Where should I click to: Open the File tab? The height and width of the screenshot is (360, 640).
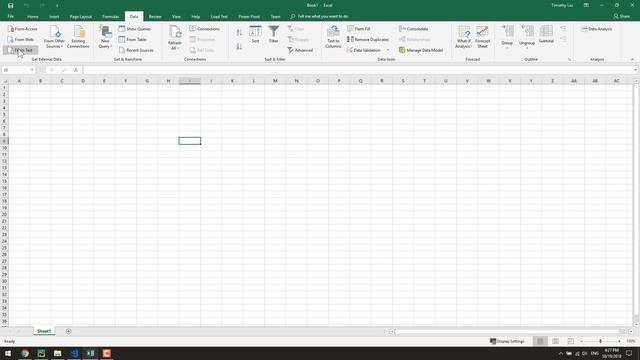tap(11, 16)
